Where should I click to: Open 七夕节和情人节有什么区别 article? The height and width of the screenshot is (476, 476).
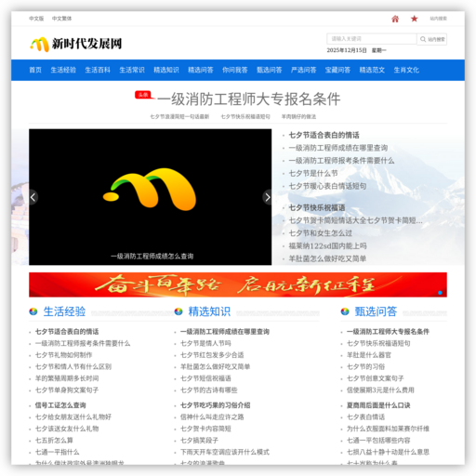click(73, 366)
